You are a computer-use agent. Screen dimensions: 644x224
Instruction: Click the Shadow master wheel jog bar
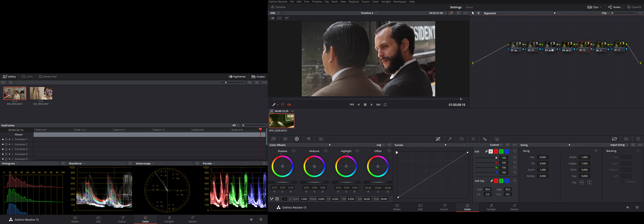point(282,182)
